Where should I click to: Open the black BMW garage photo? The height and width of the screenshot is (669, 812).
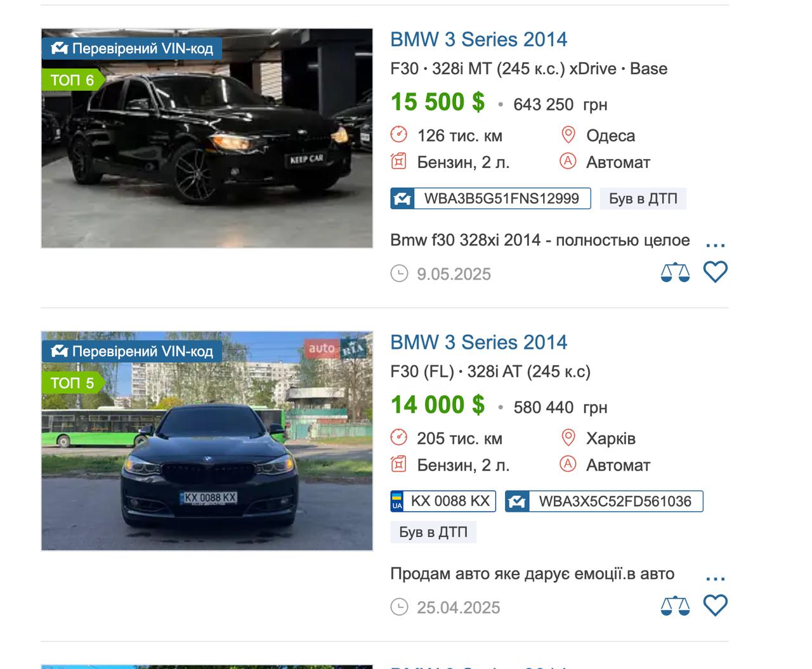point(207,138)
